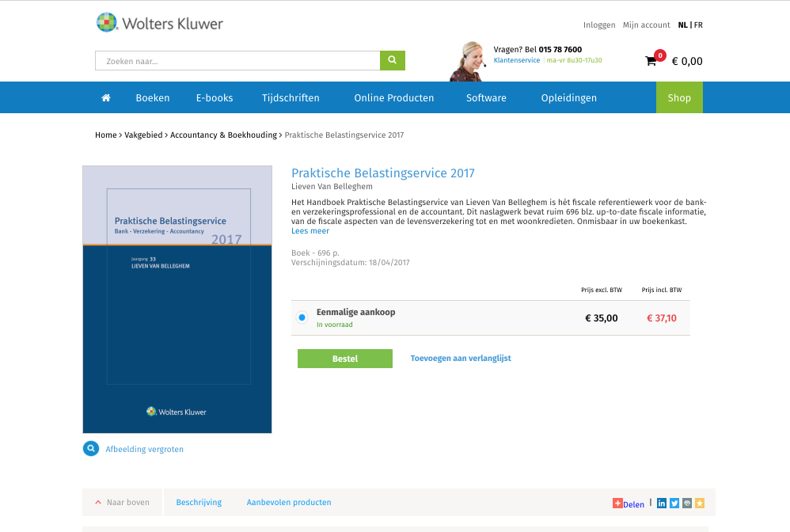The width and height of the screenshot is (790, 532).
Task: Switch to Aanbevolen producten tab
Action: point(289,503)
